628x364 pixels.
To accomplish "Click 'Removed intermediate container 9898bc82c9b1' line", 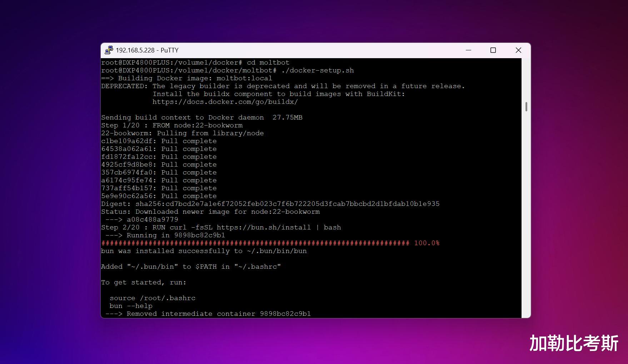I will click(208, 314).
